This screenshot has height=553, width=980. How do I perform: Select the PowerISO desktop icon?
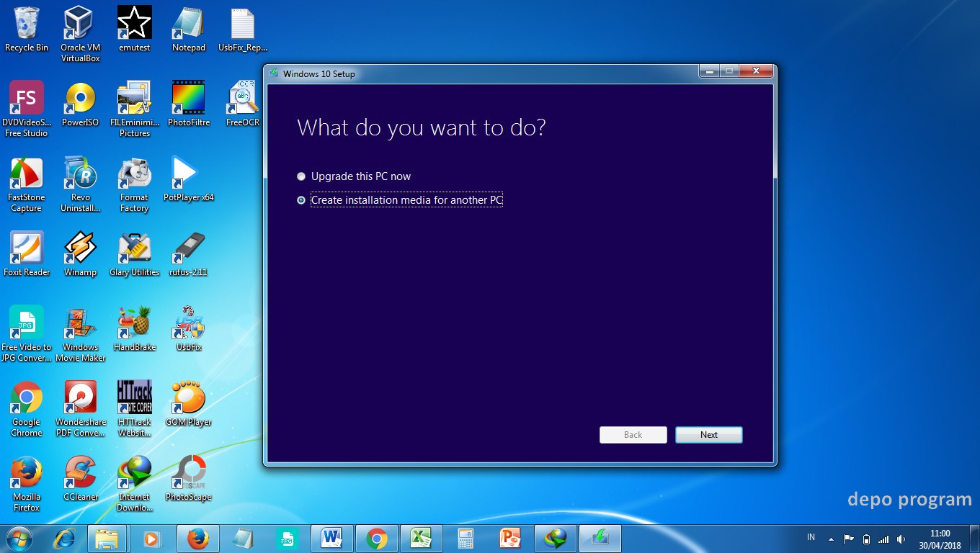pyautogui.click(x=80, y=104)
